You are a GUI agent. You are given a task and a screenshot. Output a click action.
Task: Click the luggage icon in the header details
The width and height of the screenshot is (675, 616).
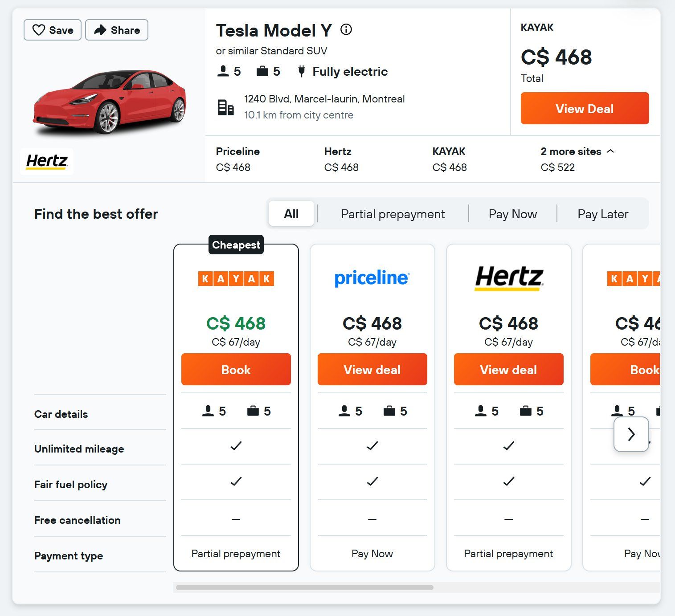(262, 71)
